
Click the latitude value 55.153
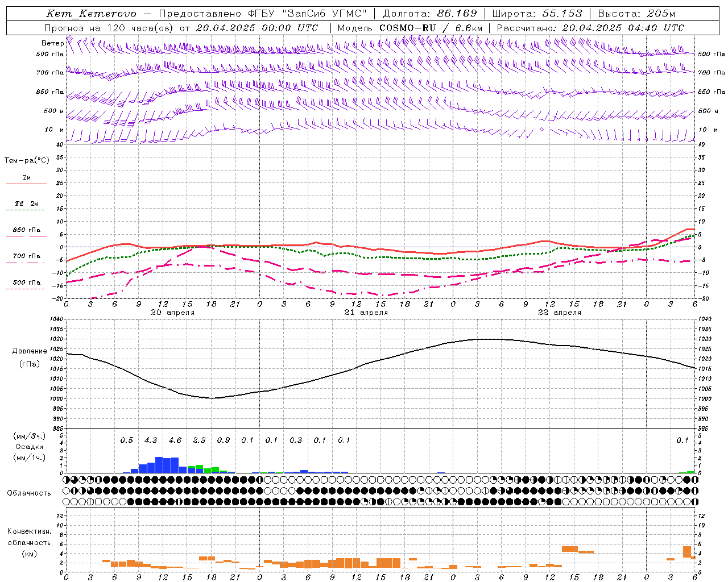point(562,14)
